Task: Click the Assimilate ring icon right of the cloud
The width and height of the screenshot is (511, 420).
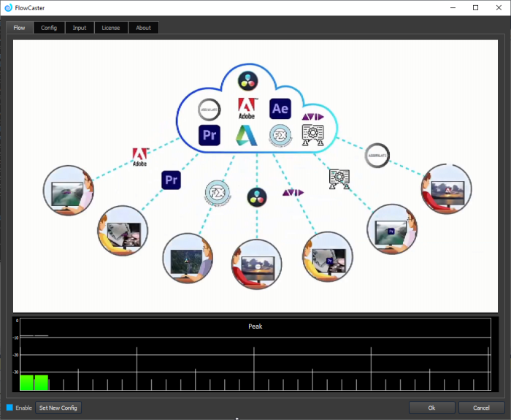Action: tap(377, 155)
